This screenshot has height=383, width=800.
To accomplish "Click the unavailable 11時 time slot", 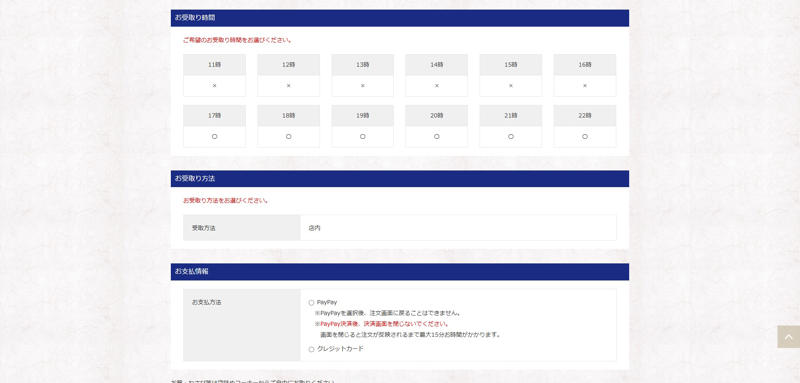I will 214,75.
